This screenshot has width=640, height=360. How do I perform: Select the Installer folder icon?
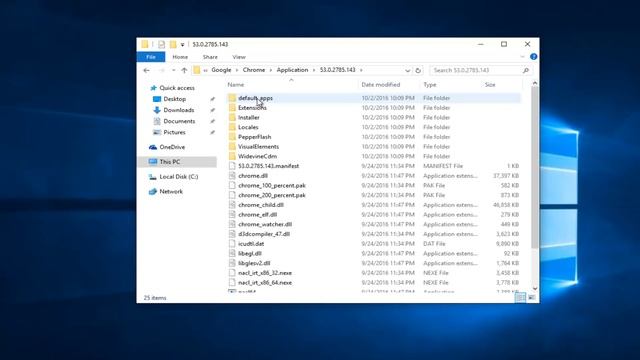point(232,118)
